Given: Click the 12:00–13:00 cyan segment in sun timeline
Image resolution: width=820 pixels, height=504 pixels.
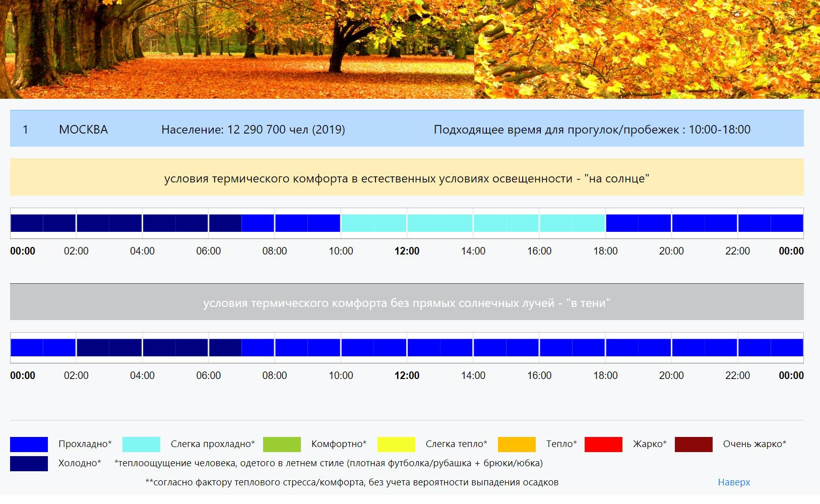Looking at the screenshot, I should point(423,223).
